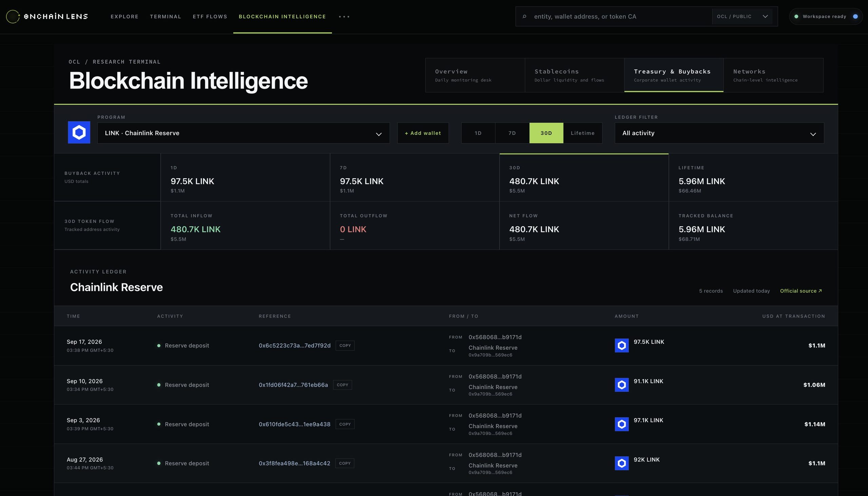868x496 pixels.
Task: Expand the LINK · Chainlink Reserve program dropdown
Action: tap(243, 133)
